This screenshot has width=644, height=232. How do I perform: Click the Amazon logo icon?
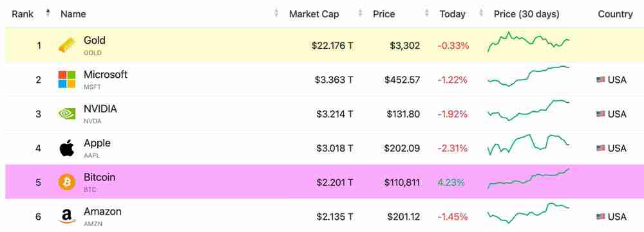[x=67, y=217]
